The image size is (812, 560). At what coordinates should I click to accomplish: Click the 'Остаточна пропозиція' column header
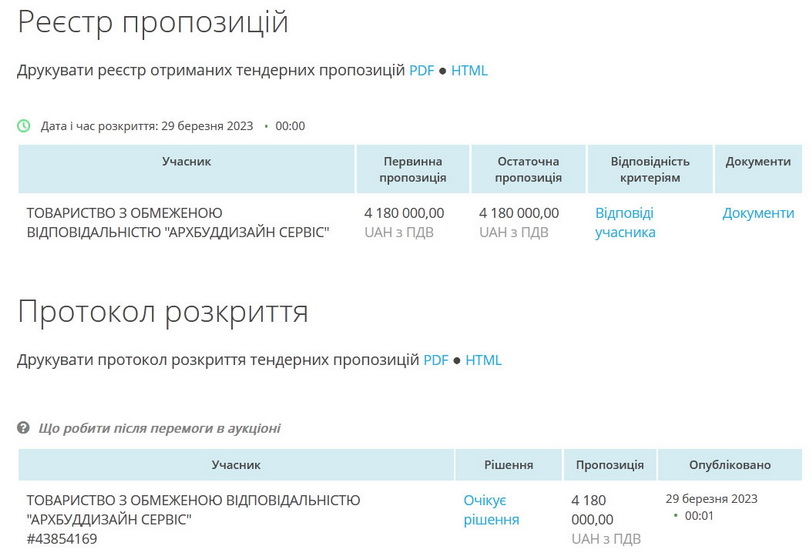tap(528, 169)
